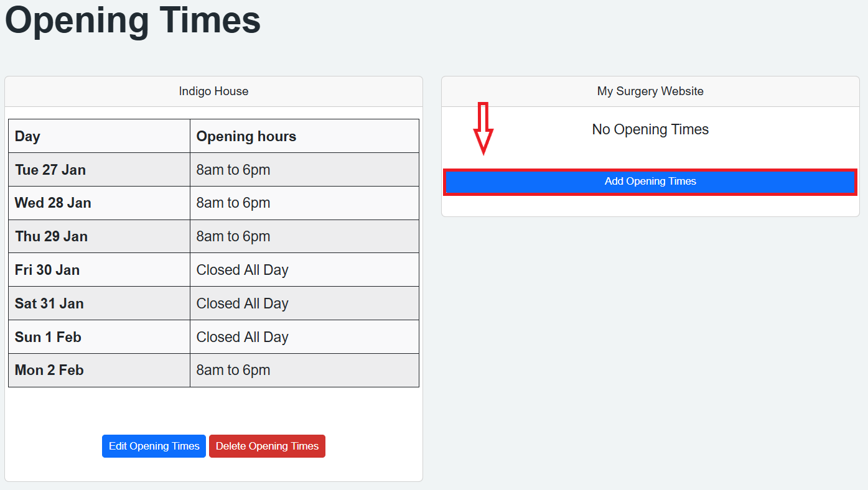Click the No Opening Times message
868x490 pixels.
pyautogui.click(x=650, y=129)
